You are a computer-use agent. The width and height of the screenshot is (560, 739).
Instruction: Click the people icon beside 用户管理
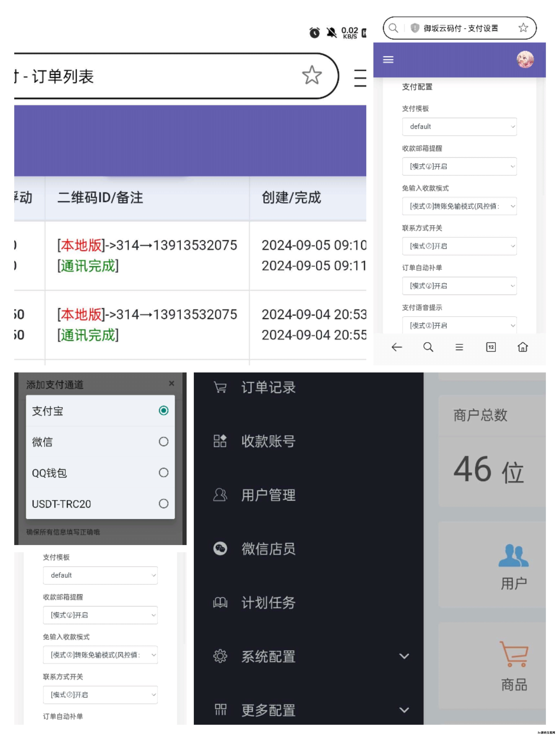tap(220, 495)
